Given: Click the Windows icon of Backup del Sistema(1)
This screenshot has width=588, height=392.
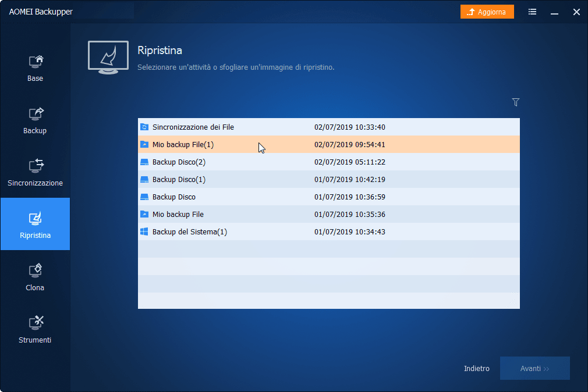Looking at the screenshot, I should (x=144, y=231).
